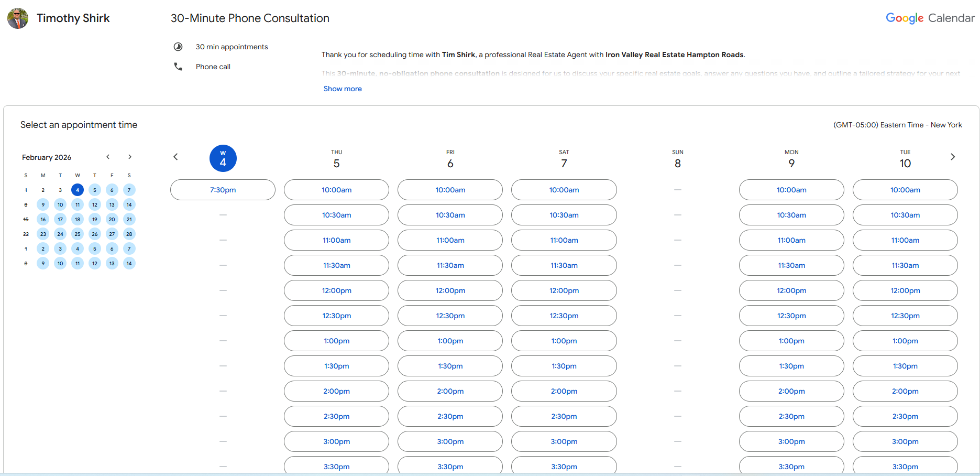Click the Google Calendar logo
This screenshot has height=476, width=980.
pos(930,18)
